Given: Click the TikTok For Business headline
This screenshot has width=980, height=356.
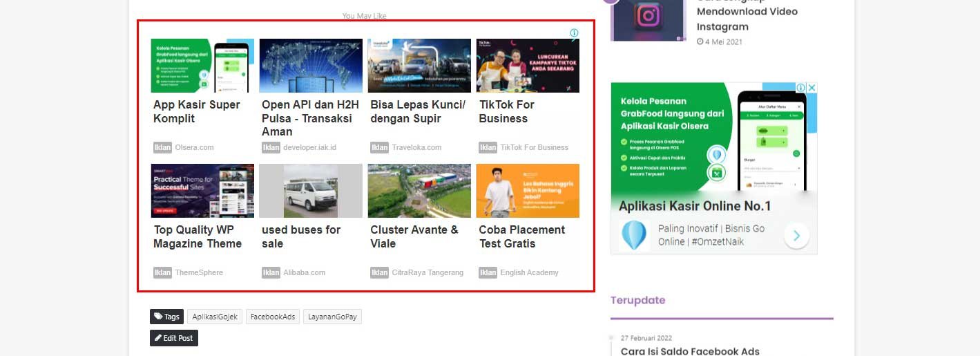Looking at the screenshot, I should pyautogui.click(x=506, y=111).
